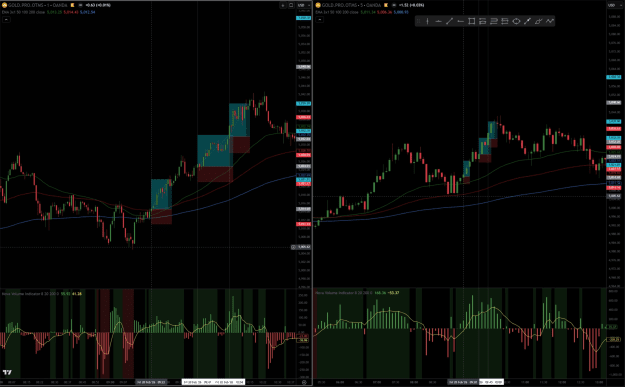
Task: Maximize the left chart pane
Action: (291, 5)
